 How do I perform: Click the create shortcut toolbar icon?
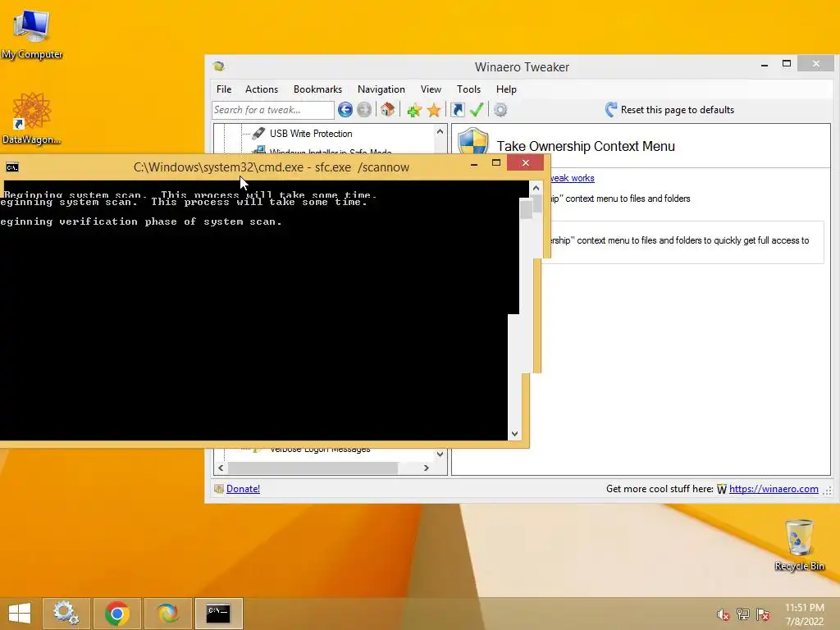pos(458,110)
